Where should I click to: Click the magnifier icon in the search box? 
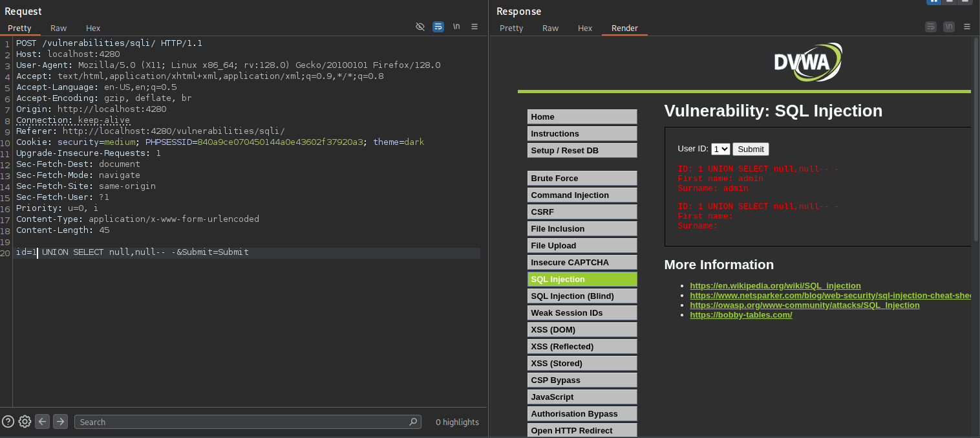(413, 421)
